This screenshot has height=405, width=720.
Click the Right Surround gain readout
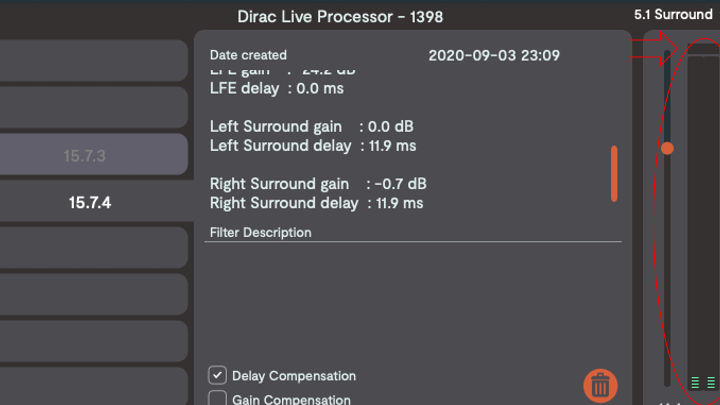(x=318, y=184)
